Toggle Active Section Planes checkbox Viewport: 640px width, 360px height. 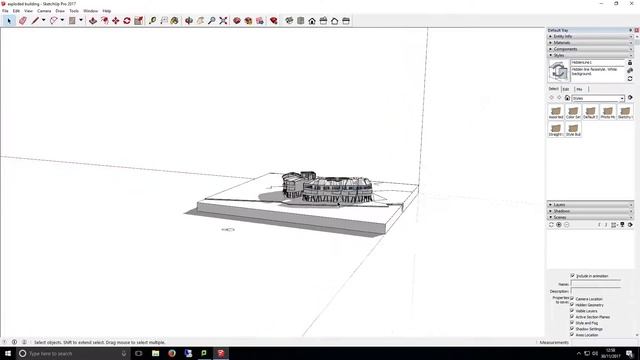coord(572,316)
